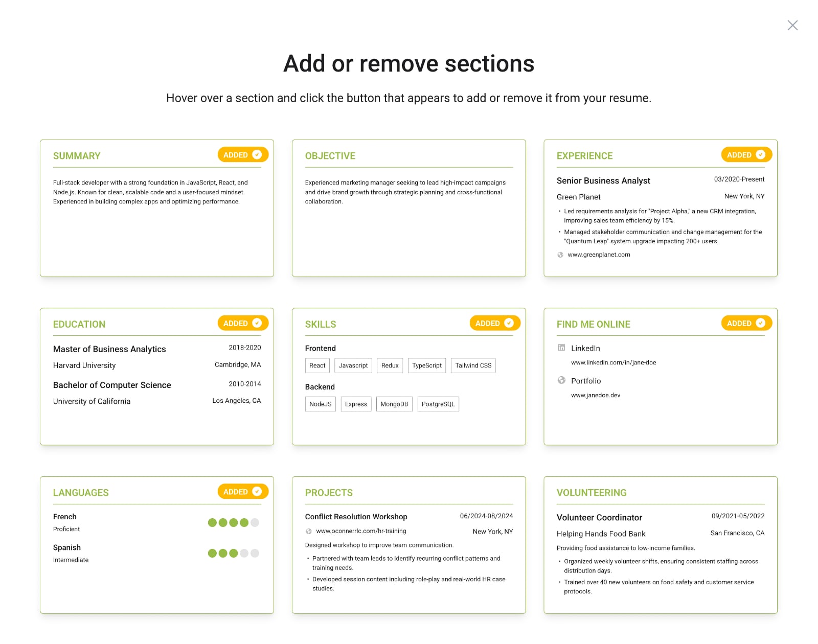Click the Master of Business Analytics entry
Screen dimensions: 818x644
click(109, 350)
